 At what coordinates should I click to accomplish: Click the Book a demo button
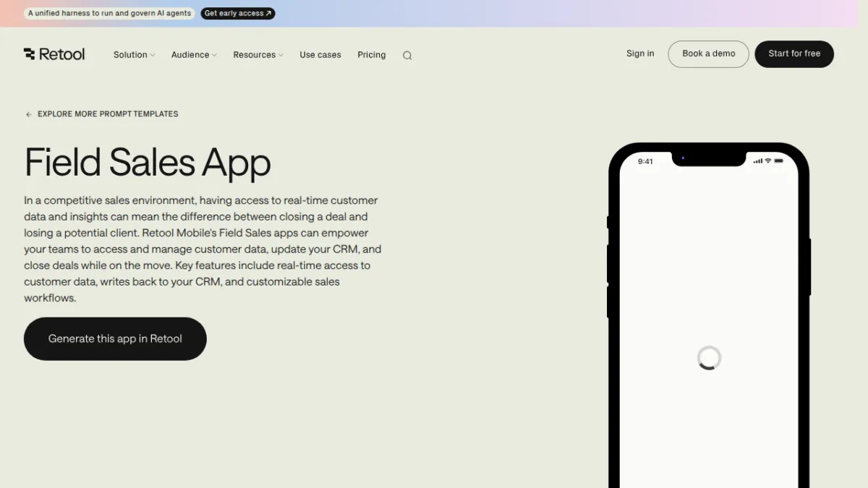pyautogui.click(x=708, y=54)
